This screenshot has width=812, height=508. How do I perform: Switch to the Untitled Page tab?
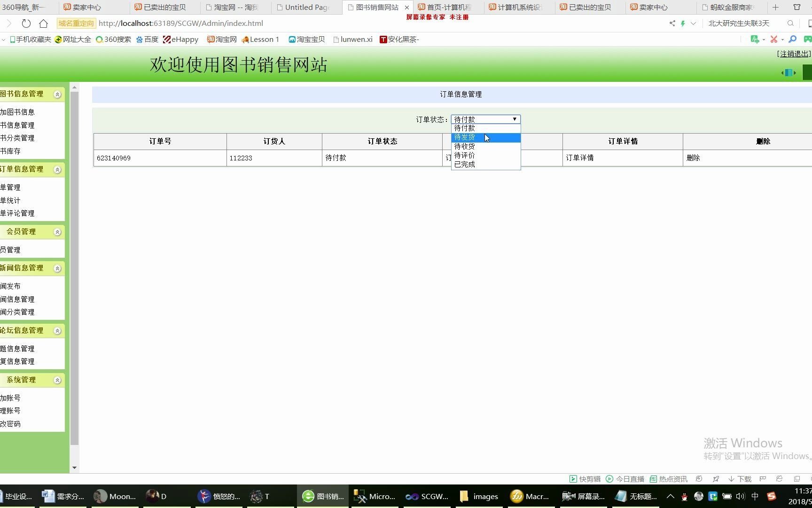coord(307,7)
